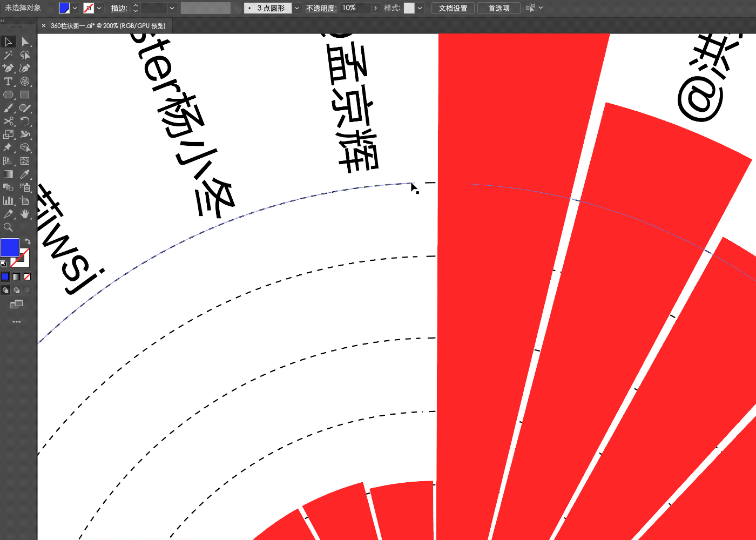Select the Ellipse tool
756x540 pixels.
coord(8,94)
